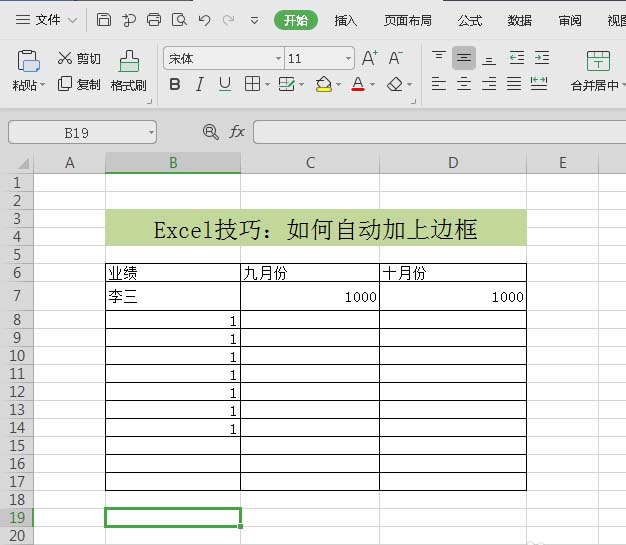Switch to the 插入 tab
The image size is (626, 545).
click(346, 20)
